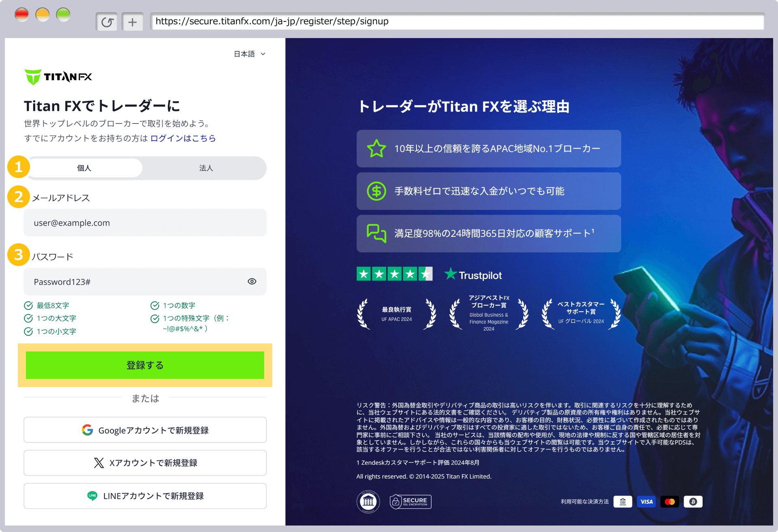Viewport: 778px width, 532px height.
Task: Click the Titan FXでトレーダーに heading
Action: [x=102, y=106]
